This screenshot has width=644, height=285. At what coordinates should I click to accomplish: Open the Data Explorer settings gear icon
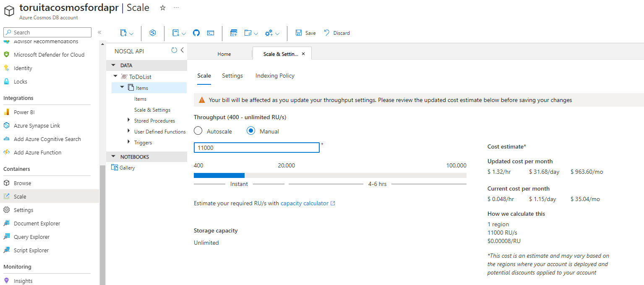pyautogui.click(x=269, y=33)
